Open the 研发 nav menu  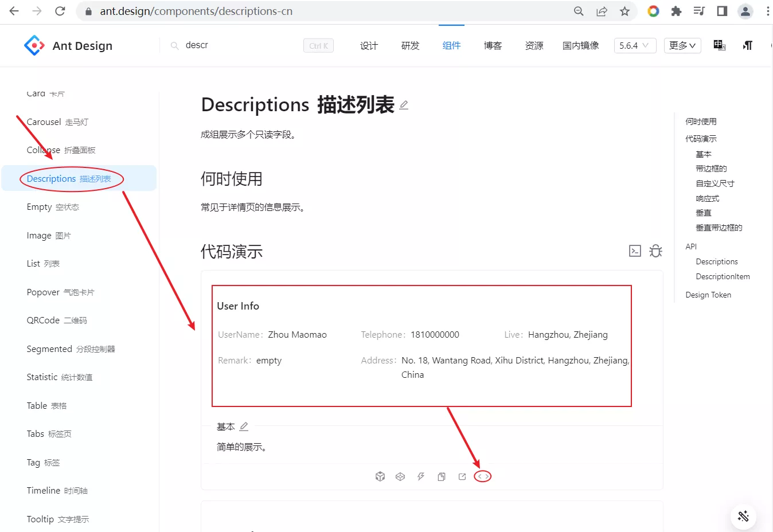410,46
